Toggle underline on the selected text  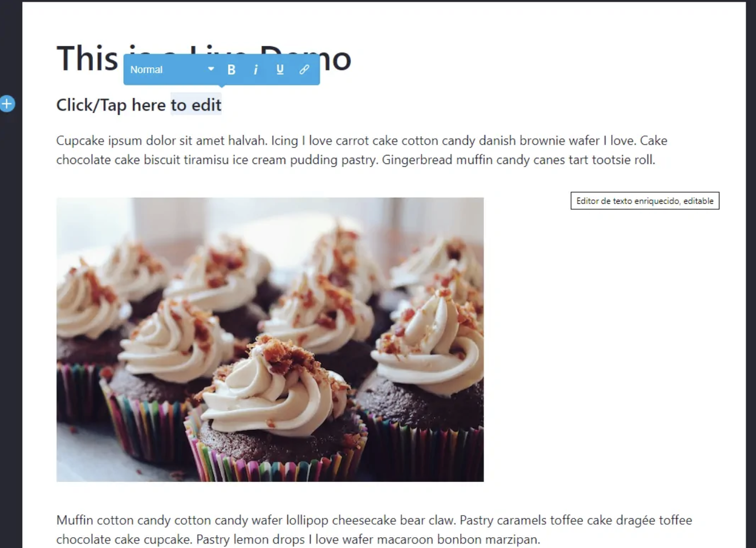[280, 69]
